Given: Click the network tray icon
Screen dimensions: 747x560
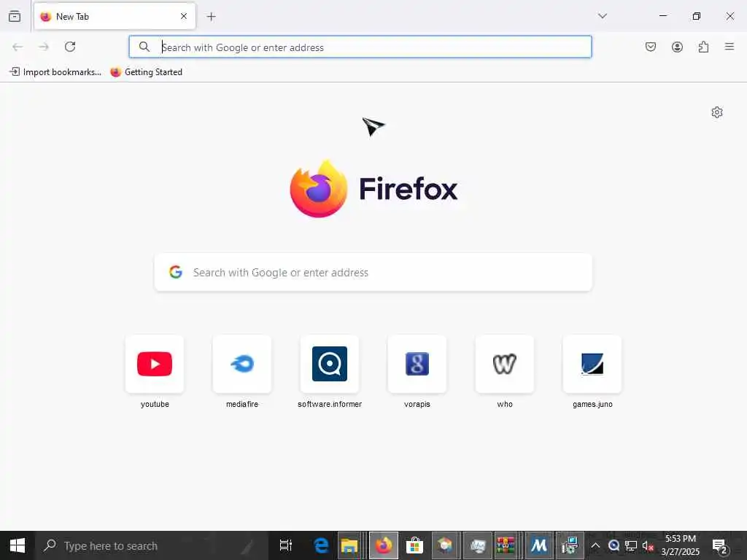Looking at the screenshot, I should tap(631, 545).
